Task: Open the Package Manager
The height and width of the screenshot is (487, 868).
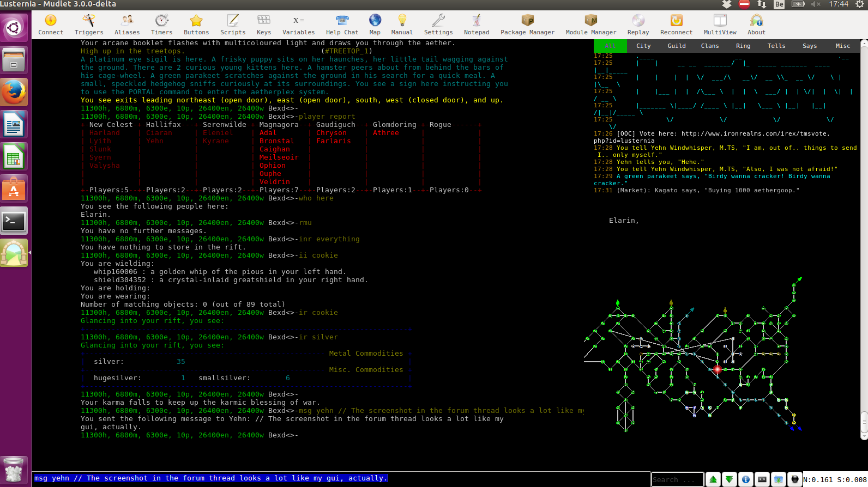Action: coord(528,25)
